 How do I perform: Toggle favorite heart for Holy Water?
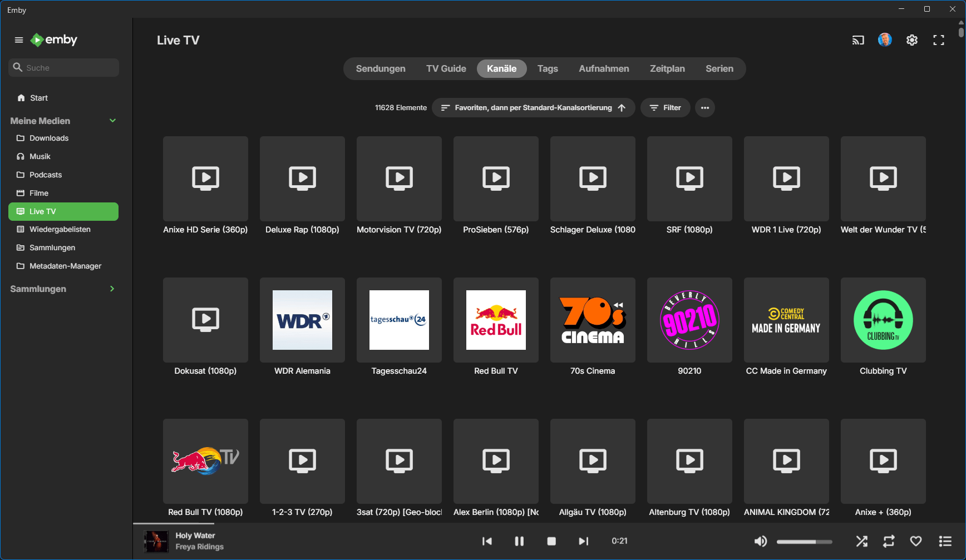coord(916,541)
